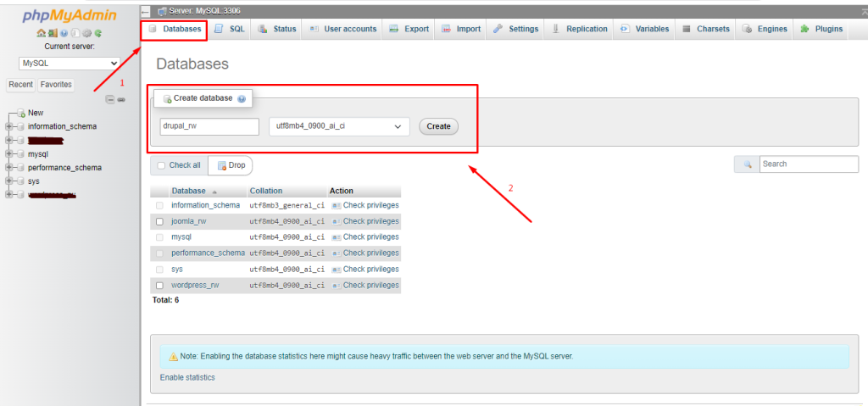
Task: Open the Import tab
Action: (x=460, y=29)
